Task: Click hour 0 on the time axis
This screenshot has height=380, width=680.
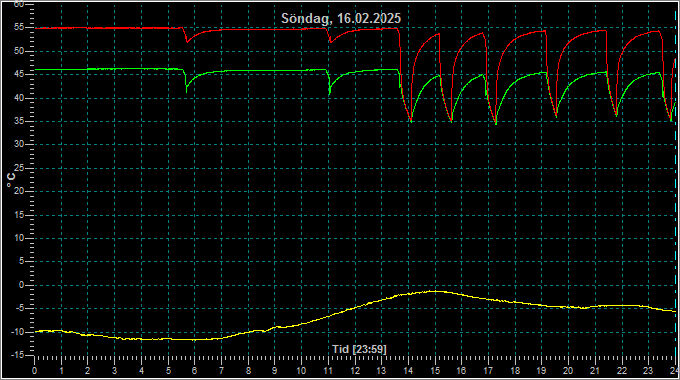Action: pos(34,371)
